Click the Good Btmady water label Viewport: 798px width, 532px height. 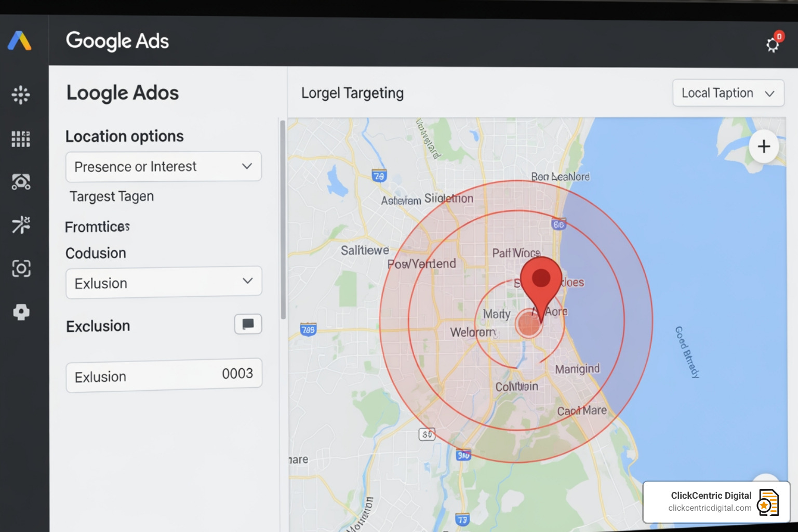click(x=687, y=352)
